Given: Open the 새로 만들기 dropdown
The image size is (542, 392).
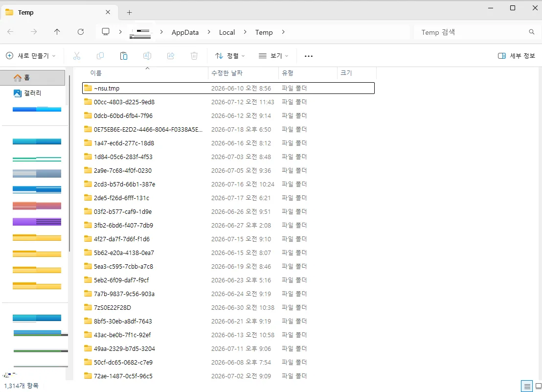Looking at the screenshot, I should coord(31,56).
